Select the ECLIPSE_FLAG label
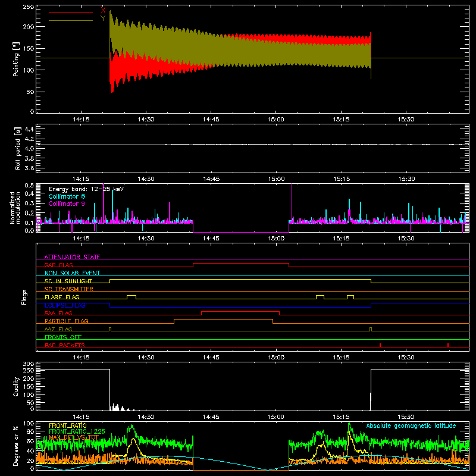 click(65, 305)
